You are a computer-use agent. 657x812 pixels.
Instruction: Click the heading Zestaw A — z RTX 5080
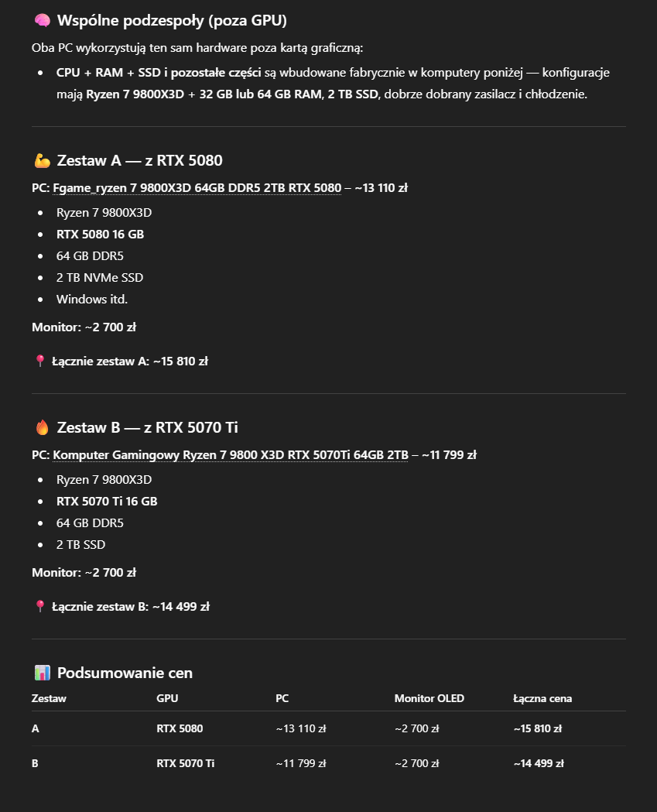point(139,161)
